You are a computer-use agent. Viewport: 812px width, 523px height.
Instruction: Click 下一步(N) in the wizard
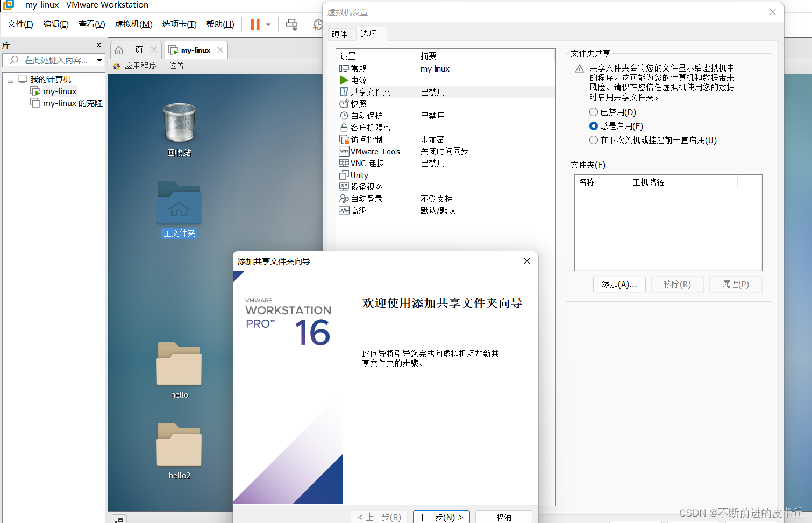point(441,517)
